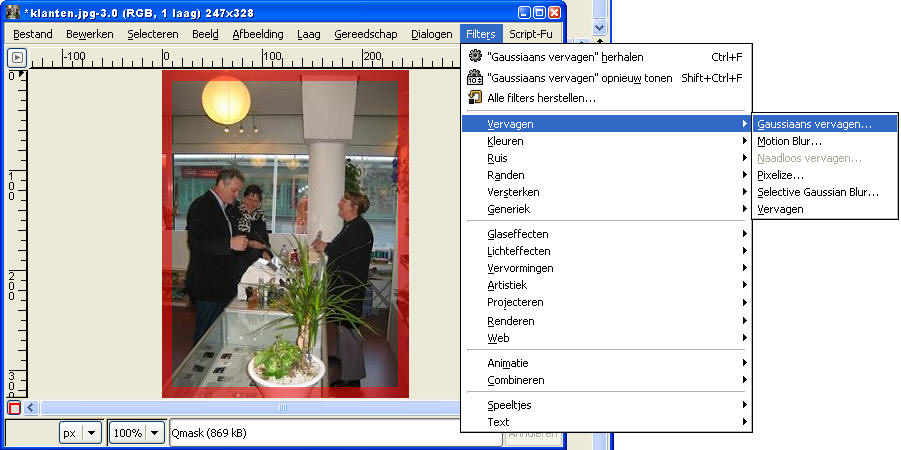Open the Bestand menu
The image size is (901, 450).
pyautogui.click(x=32, y=34)
